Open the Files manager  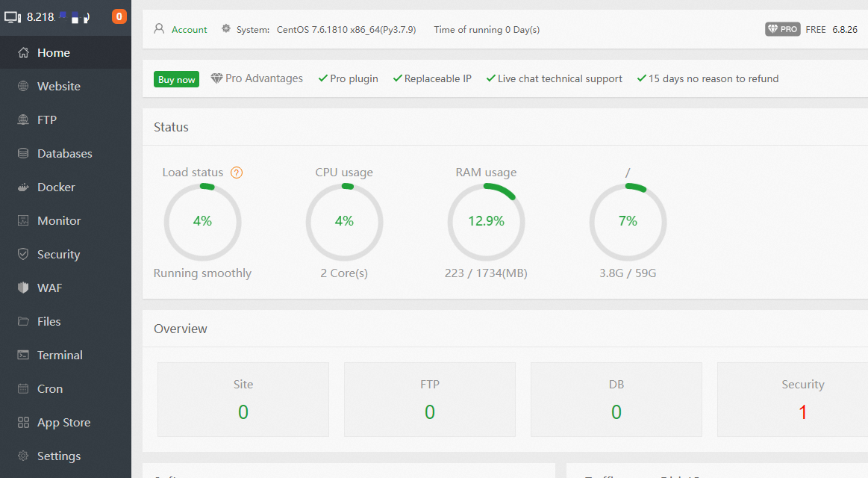click(x=66, y=321)
